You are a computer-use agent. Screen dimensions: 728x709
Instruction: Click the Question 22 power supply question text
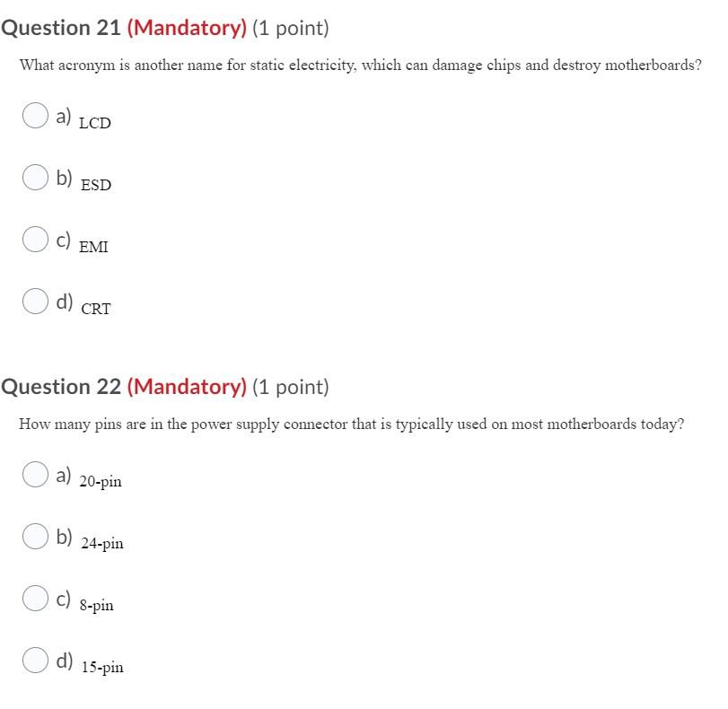tap(352, 424)
